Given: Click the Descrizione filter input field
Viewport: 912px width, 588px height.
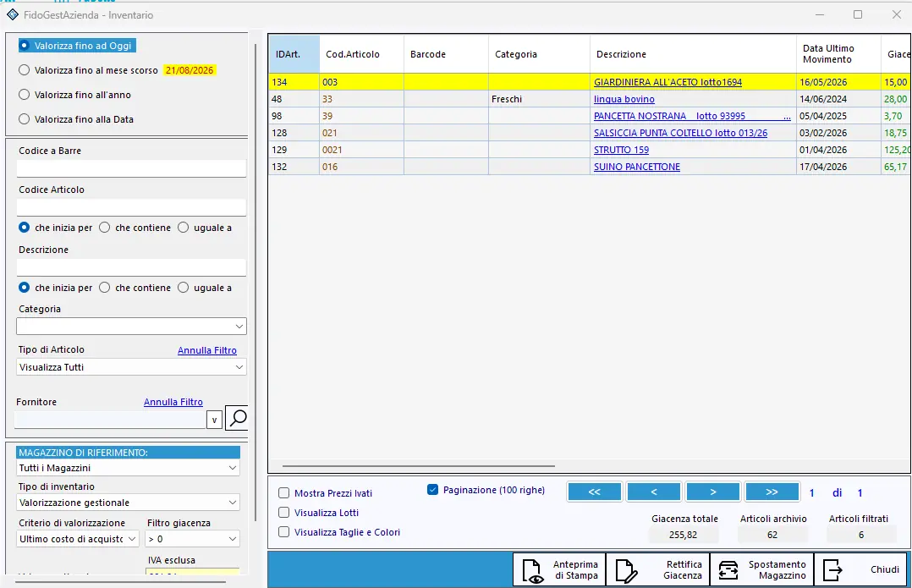Looking at the screenshot, I should 131,267.
